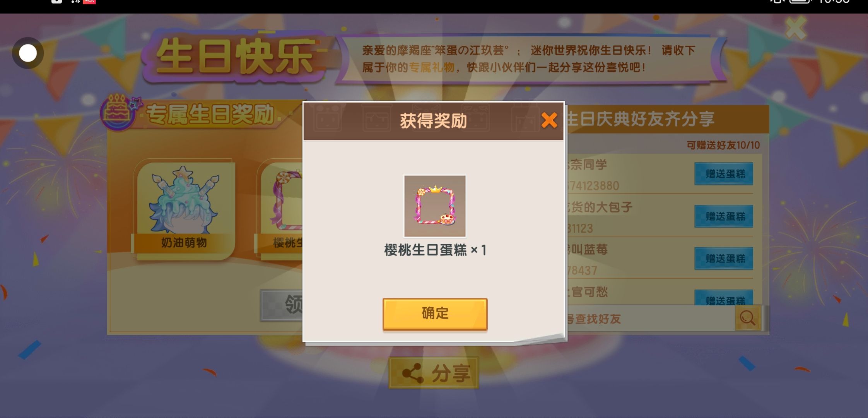Confirm the reward with the 确定 button
The width and height of the screenshot is (868, 418).
click(x=435, y=314)
